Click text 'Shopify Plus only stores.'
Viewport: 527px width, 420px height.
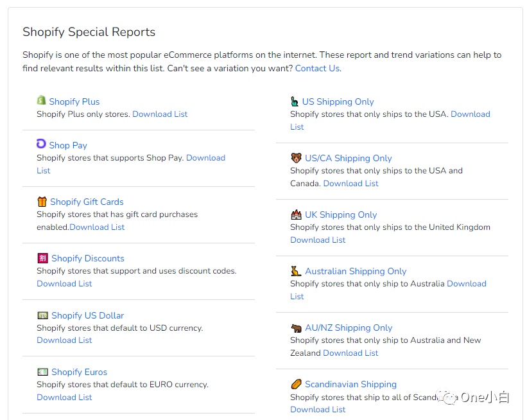point(83,114)
